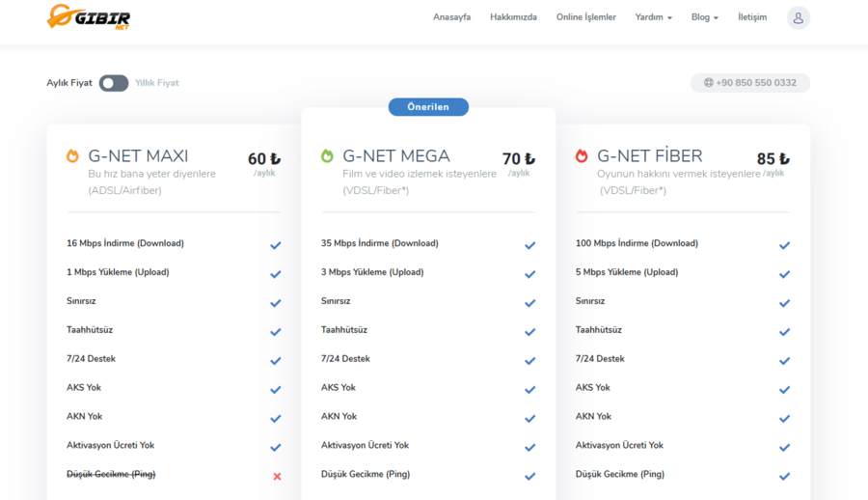Click 'AKN Yok' text in G-NET FİBER
This screenshot has height=500, width=868.
593,416
